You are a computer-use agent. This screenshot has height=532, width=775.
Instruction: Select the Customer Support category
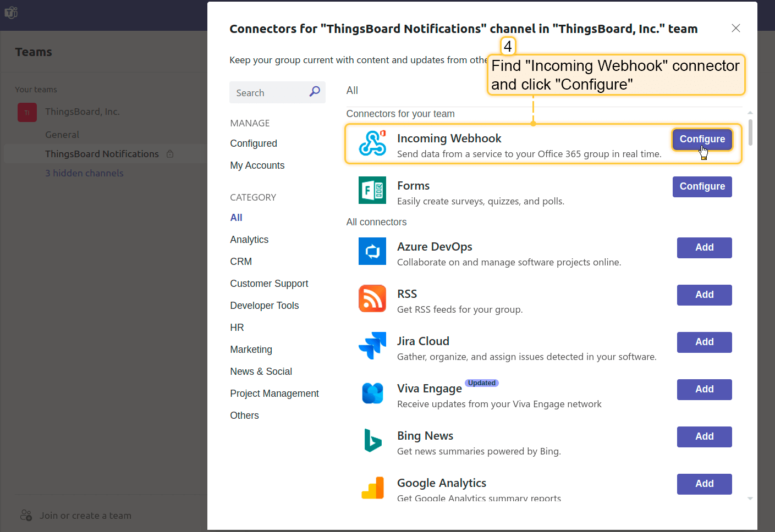[269, 284]
